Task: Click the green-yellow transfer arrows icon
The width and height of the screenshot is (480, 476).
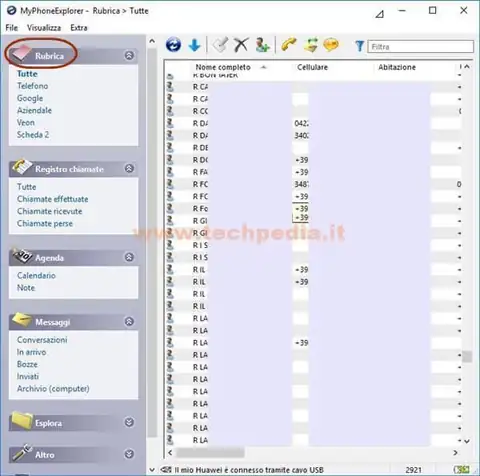Action: (x=310, y=45)
